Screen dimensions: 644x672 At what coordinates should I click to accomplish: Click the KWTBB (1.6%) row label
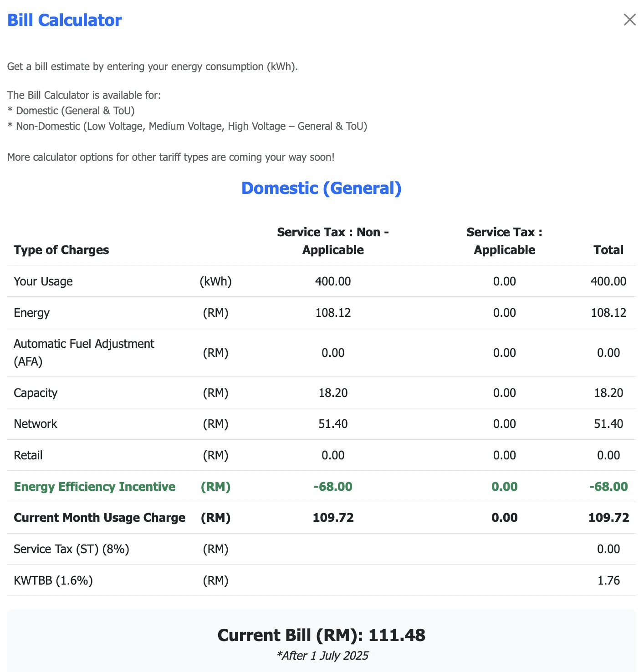[x=53, y=580]
